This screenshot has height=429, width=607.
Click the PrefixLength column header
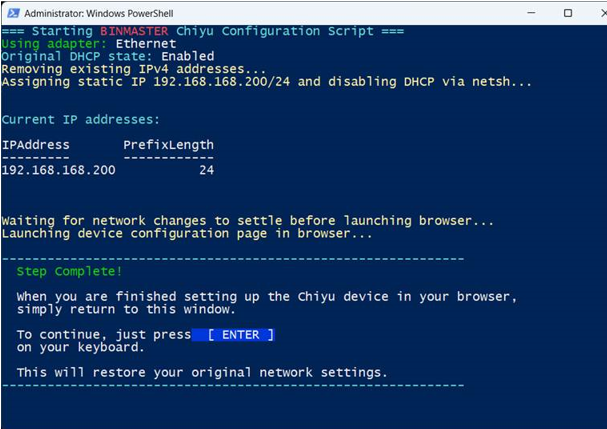coord(168,145)
